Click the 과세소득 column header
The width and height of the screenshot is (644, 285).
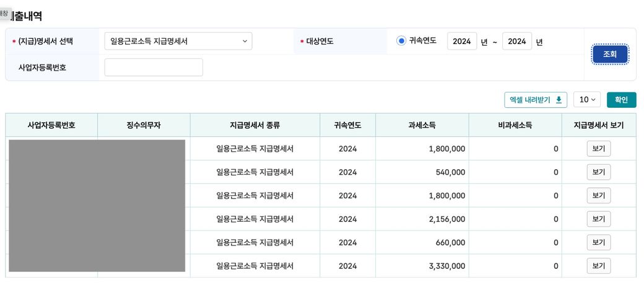click(422, 125)
